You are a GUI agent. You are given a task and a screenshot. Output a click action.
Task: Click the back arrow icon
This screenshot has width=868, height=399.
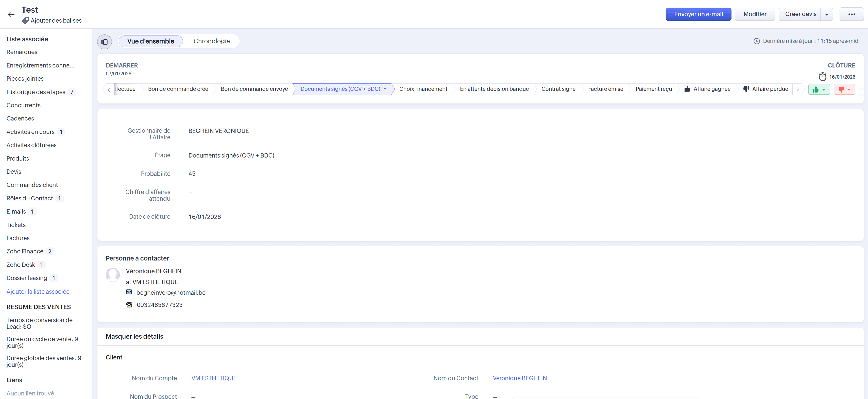click(x=11, y=14)
